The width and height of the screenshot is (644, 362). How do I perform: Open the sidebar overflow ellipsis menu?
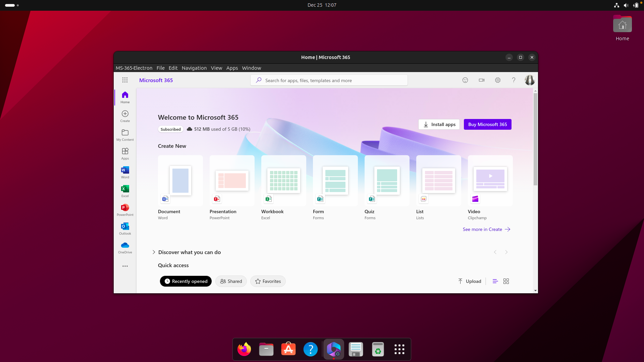(x=125, y=266)
